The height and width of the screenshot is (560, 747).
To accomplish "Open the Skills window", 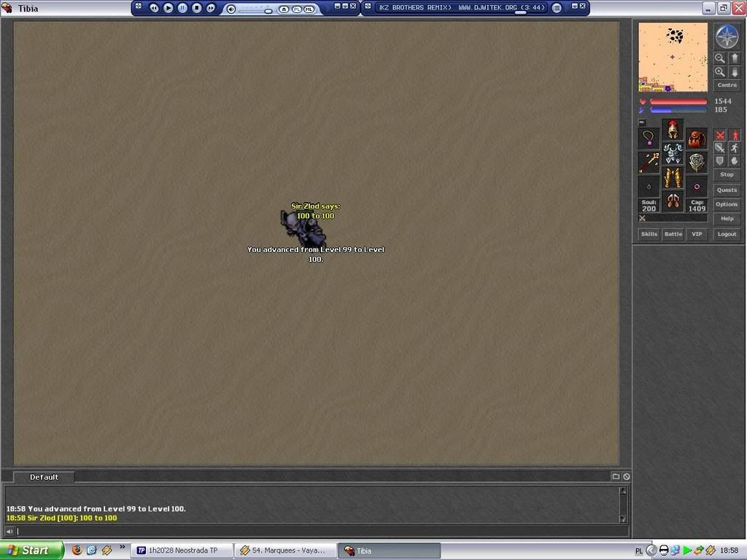I will click(649, 234).
